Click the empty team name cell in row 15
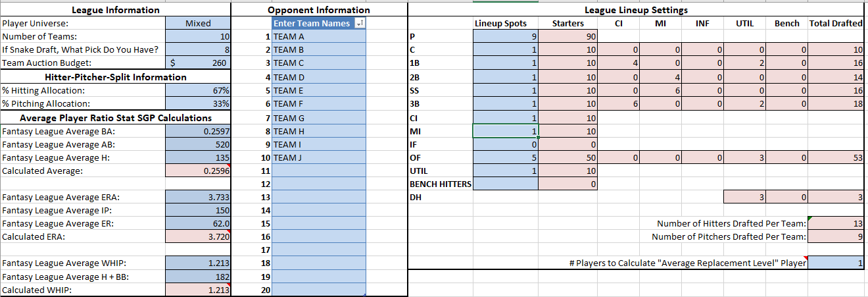Viewport: 868px width, 297px height. click(x=318, y=224)
